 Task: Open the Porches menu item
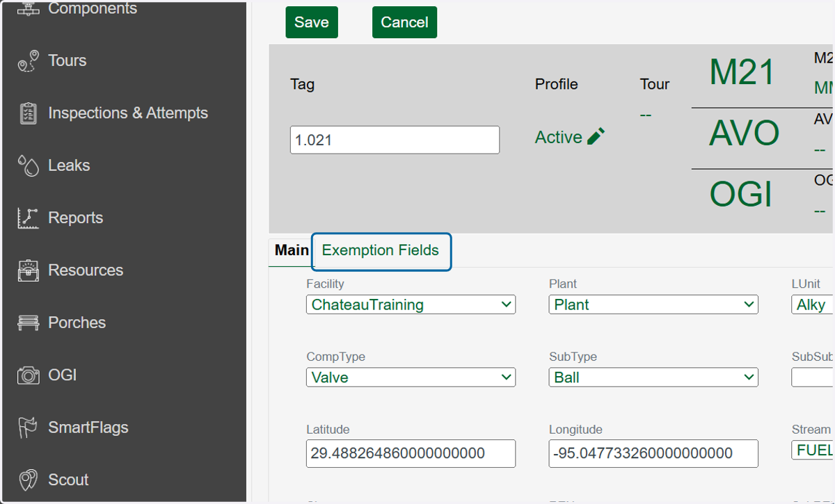[77, 323]
